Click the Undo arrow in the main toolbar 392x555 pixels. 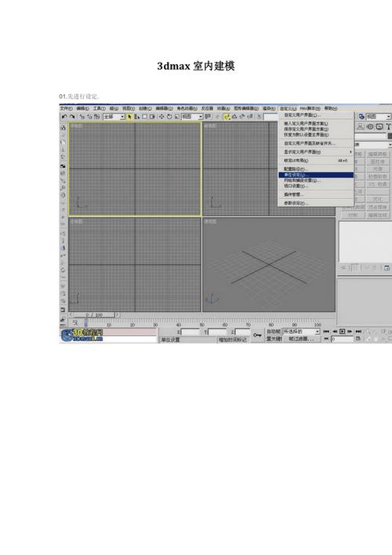(x=64, y=117)
